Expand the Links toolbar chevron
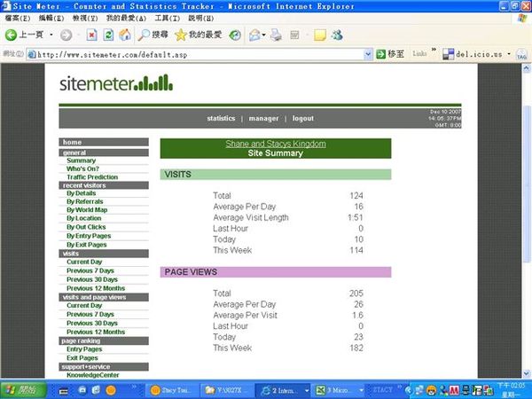 pyautogui.click(x=434, y=50)
